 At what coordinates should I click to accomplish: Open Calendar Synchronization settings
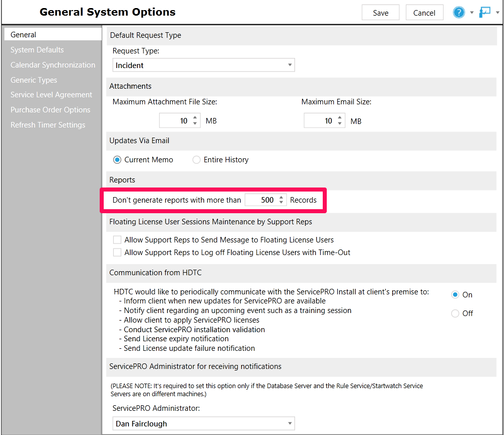coord(53,65)
